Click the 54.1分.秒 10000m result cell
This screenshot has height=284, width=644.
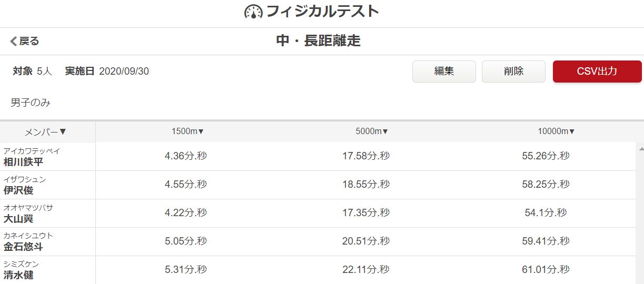(x=546, y=213)
